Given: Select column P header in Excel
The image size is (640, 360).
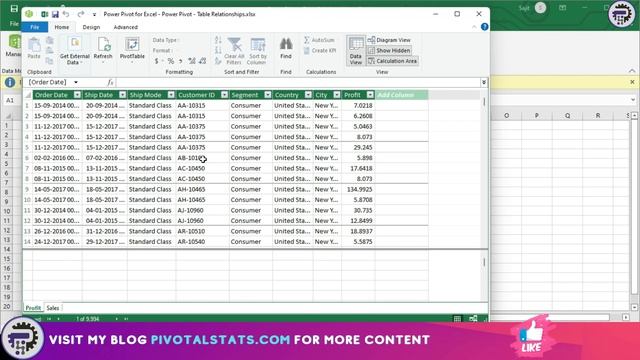Looking at the screenshot, I should point(536,116).
